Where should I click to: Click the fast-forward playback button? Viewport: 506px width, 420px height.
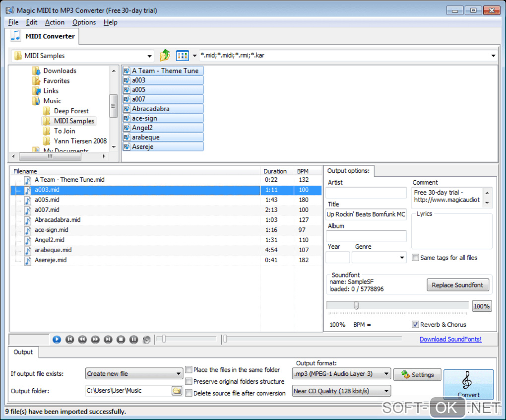[95, 339]
